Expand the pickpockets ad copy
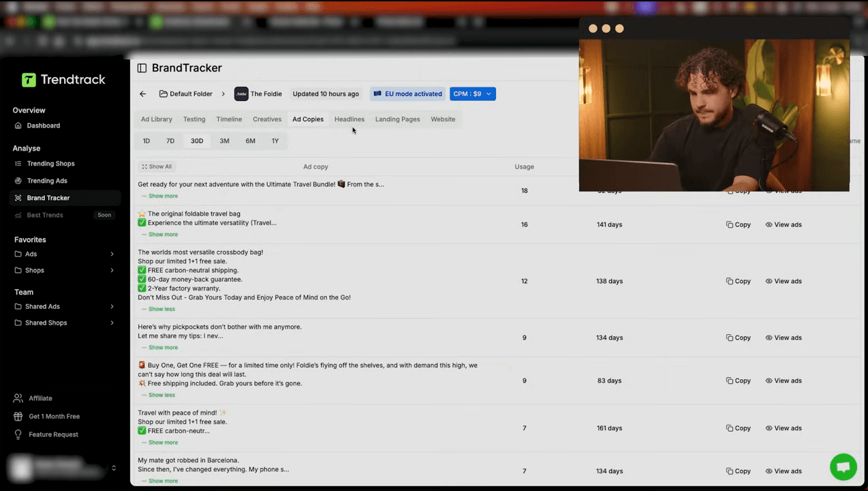This screenshot has height=491, width=868. point(159,348)
